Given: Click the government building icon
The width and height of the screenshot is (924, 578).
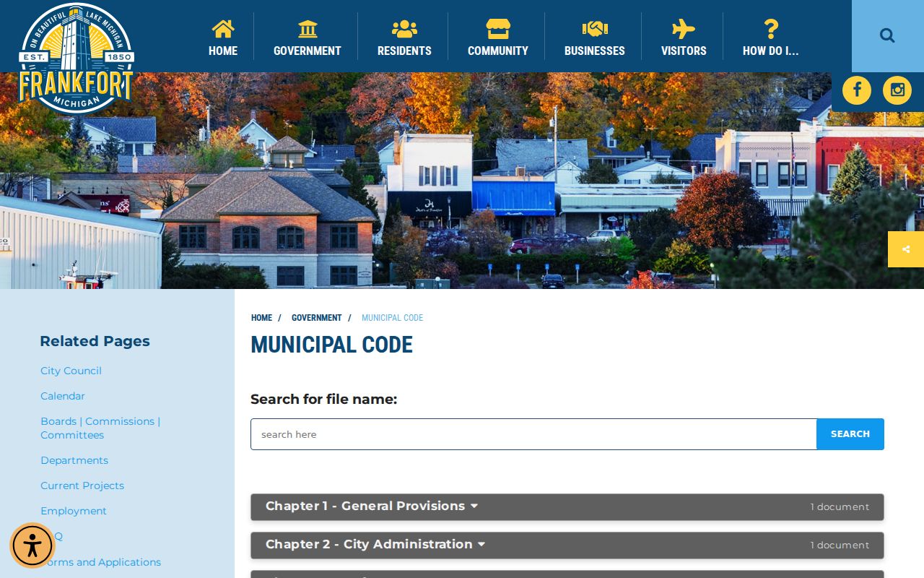Looking at the screenshot, I should [308, 29].
